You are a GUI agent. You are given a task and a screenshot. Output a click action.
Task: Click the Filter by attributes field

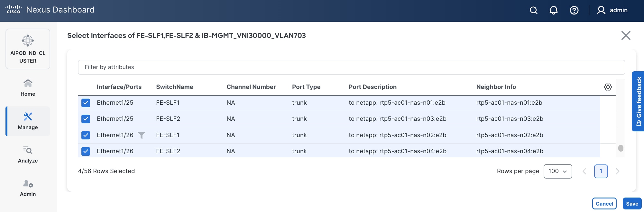click(x=351, y=67)
